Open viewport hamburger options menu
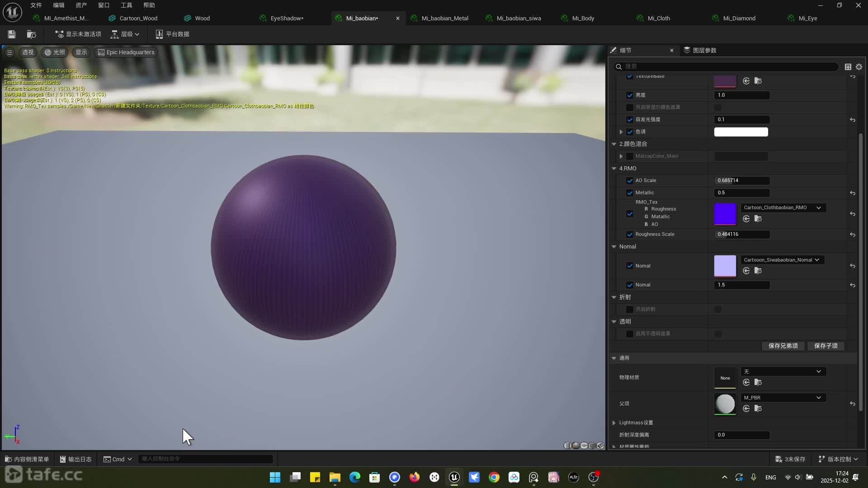868x488 pixels. [x=9, y=52]
